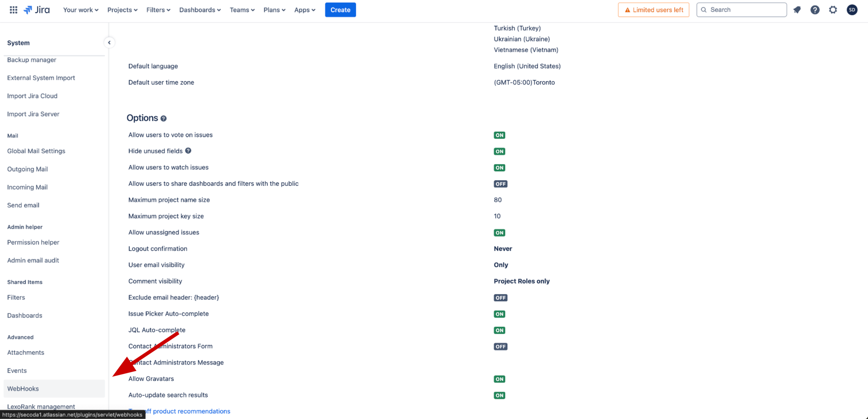Click ON badge for Allow users to vote

tap(499, 135)
